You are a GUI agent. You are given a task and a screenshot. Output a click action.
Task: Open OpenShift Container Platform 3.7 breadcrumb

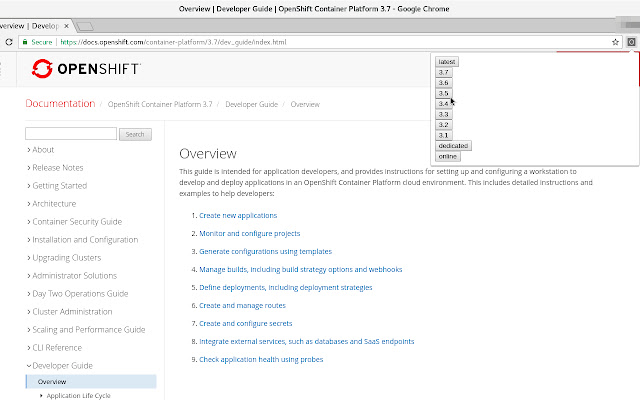point(160,104)
